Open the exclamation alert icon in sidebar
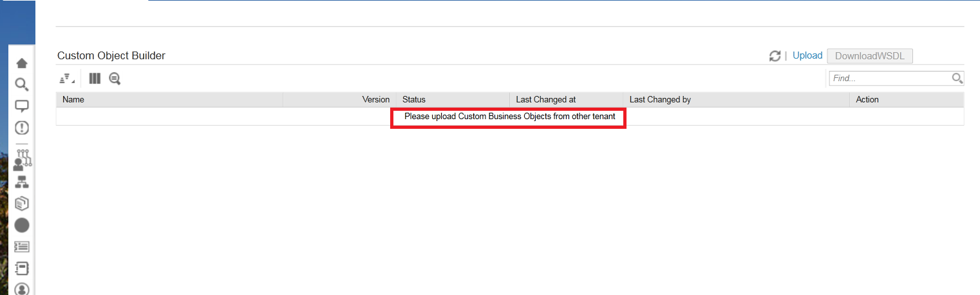This screenshot has width=980, height=295. (x=22, y=128)
